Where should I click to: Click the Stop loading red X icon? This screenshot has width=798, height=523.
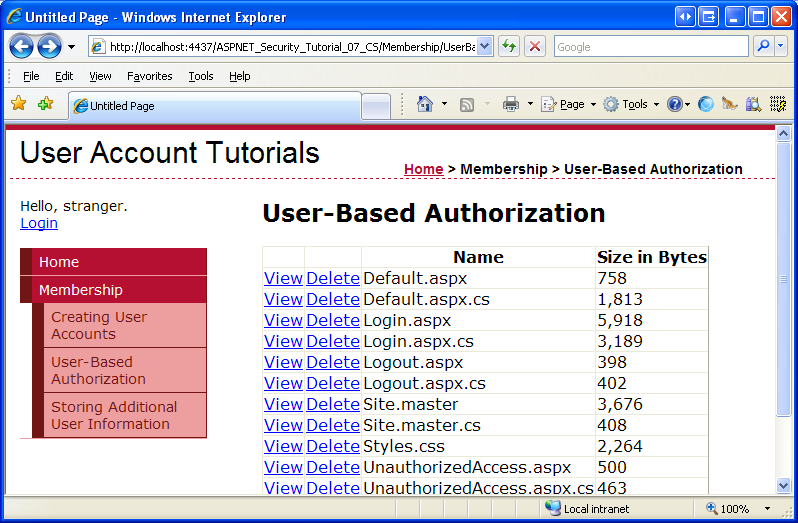[x=535, y=47]
